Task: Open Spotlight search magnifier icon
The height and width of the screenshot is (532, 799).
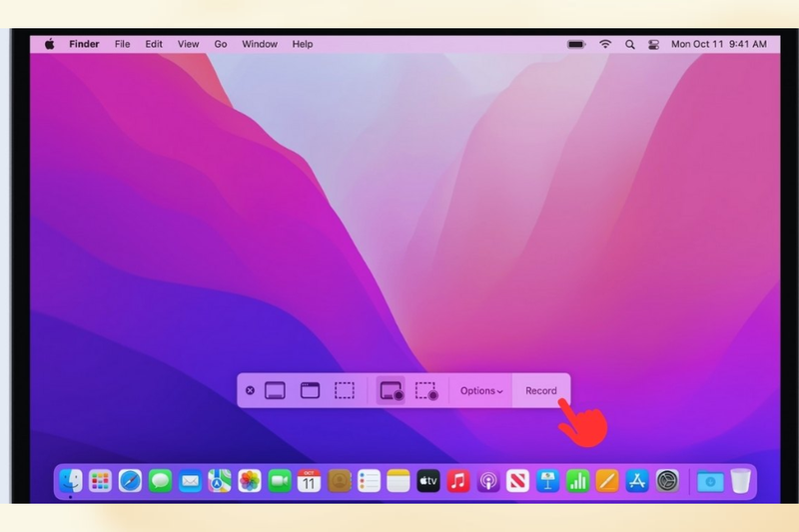Action: 630,45
